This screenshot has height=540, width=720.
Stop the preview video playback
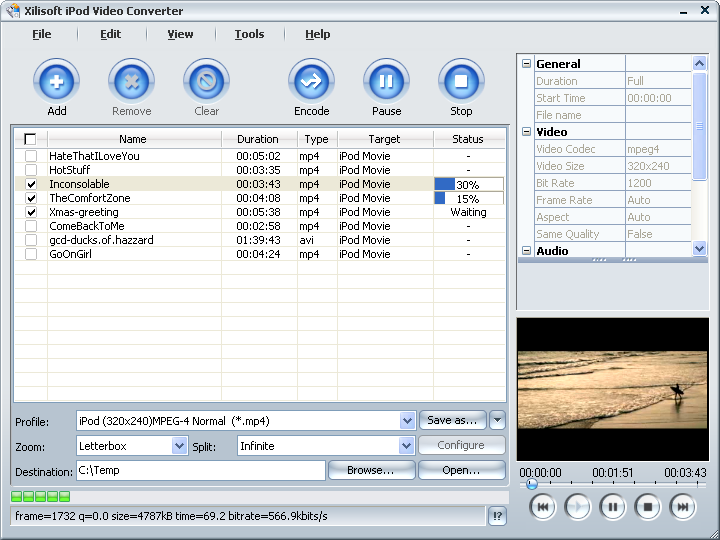tap(648, 507)
